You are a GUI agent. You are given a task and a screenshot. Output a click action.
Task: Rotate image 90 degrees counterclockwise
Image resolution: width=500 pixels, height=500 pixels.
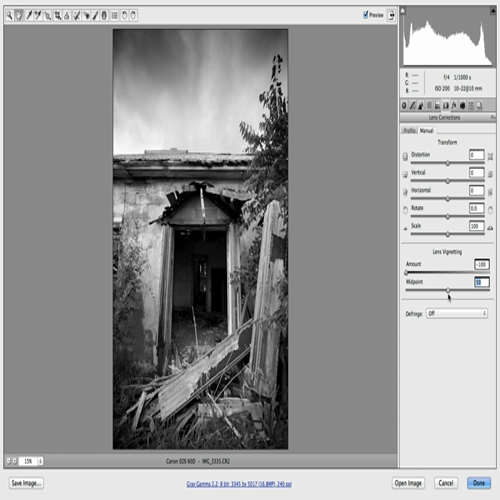click(x=124, y=15)
